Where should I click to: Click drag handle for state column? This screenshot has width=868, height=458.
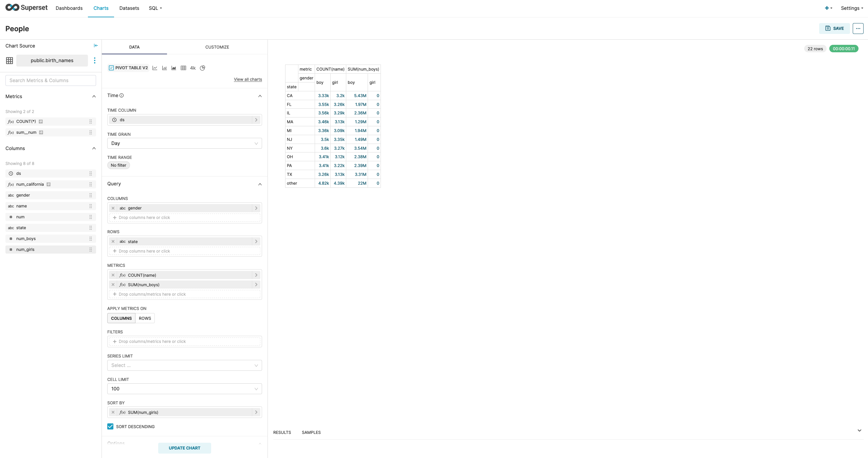[x=91, y=228]
